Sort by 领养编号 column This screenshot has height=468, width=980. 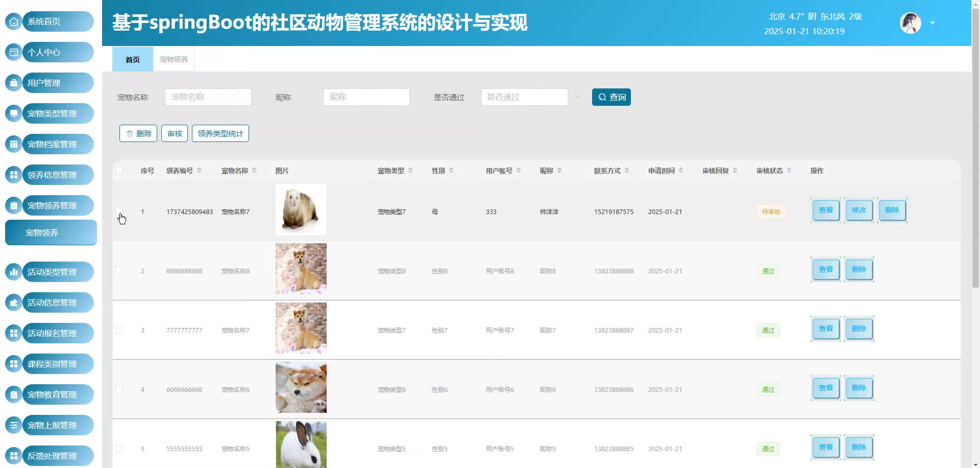[199, 171]
